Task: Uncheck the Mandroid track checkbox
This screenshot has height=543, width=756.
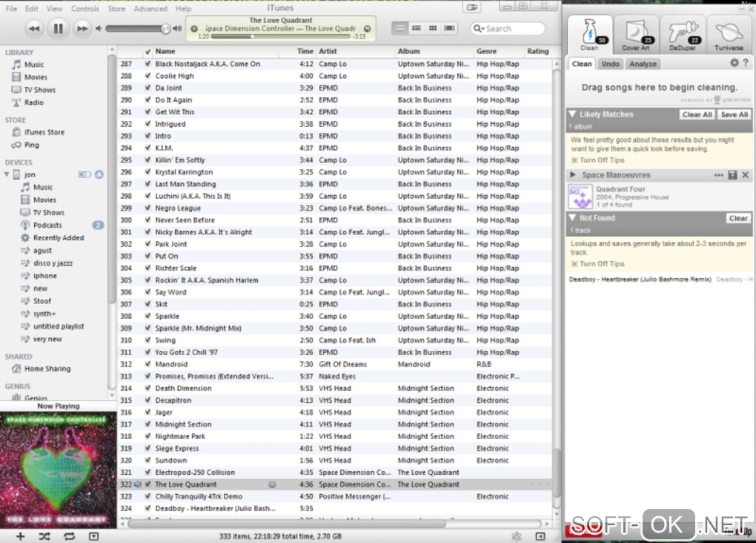Action: [148, 364]
